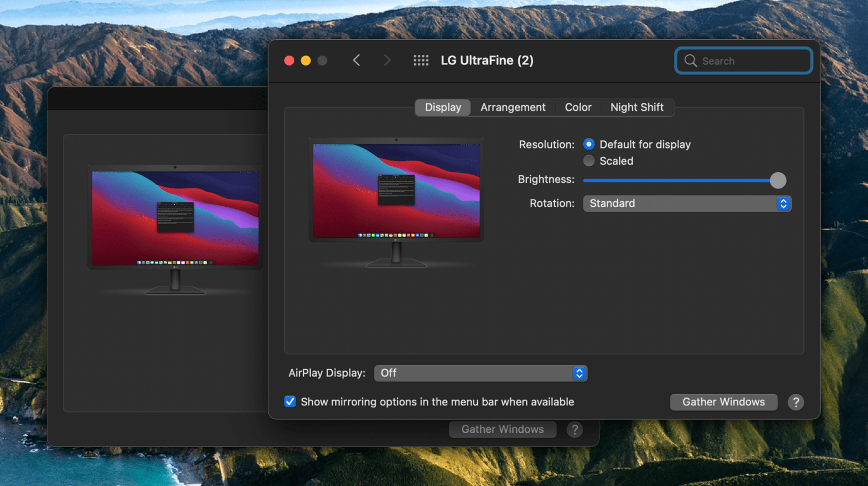Focus the Search field
This screenshot has height=486, width=868.
tap(743, 61)
